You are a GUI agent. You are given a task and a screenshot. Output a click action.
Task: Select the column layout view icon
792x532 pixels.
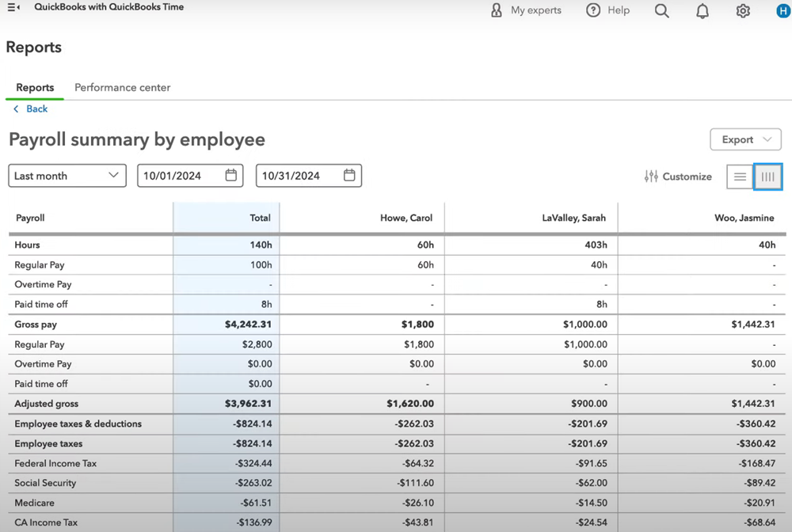[x=767, y=176]
